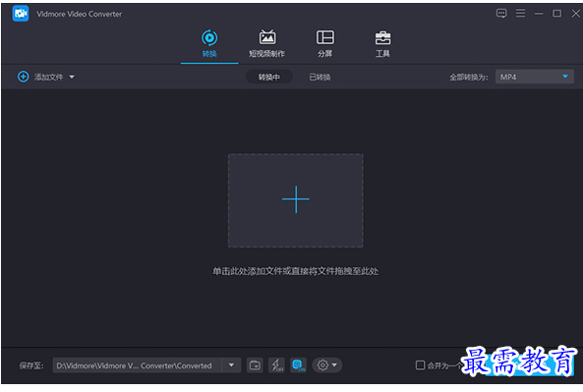
Task: Click the save path field D:\Vidmore\Vidmore V...
Action: 138,365
